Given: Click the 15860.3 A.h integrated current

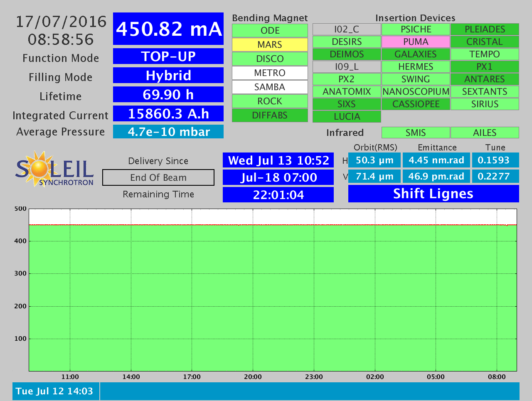Looking at the screenshot, I should pyautogui.click(x=168, y=113).
